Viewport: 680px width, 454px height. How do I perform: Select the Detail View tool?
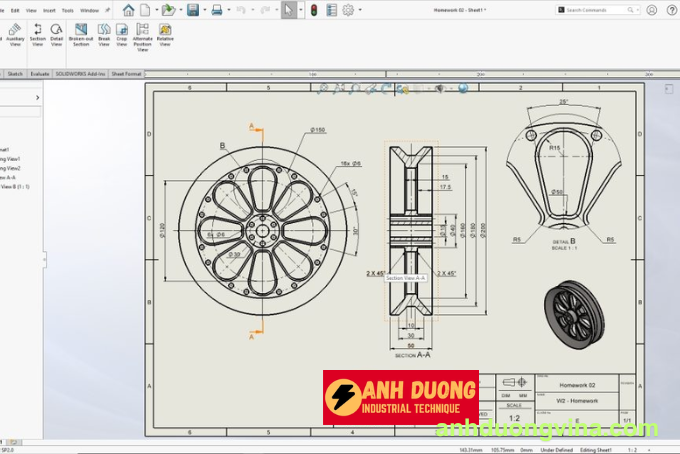(56, 34)
